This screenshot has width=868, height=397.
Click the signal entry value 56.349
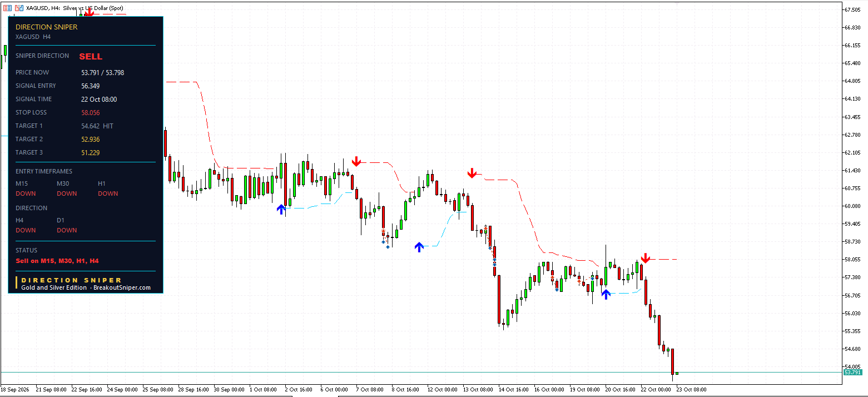(91, 86)
